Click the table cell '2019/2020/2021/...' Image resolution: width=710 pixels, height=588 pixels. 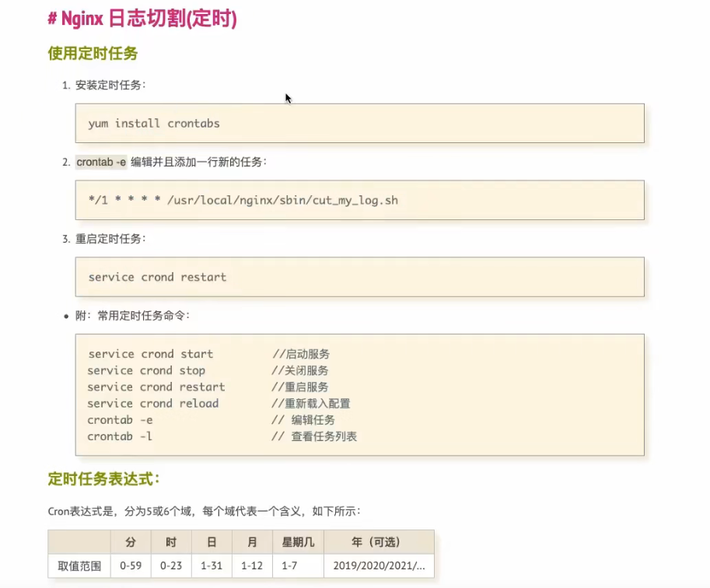click(x=379, y=565)
